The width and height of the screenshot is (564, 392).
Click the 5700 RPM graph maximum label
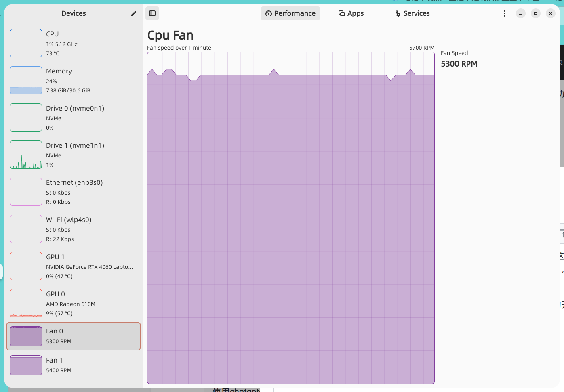tap(422, 48)
